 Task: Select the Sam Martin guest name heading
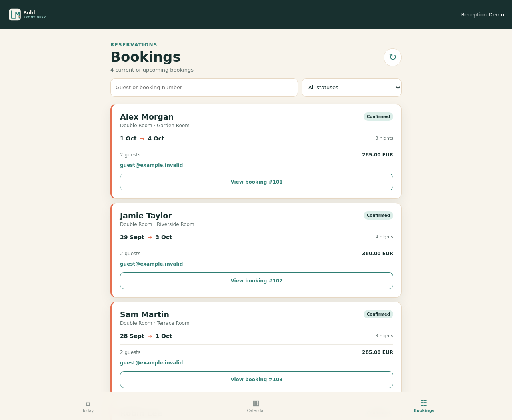[144, 314]
